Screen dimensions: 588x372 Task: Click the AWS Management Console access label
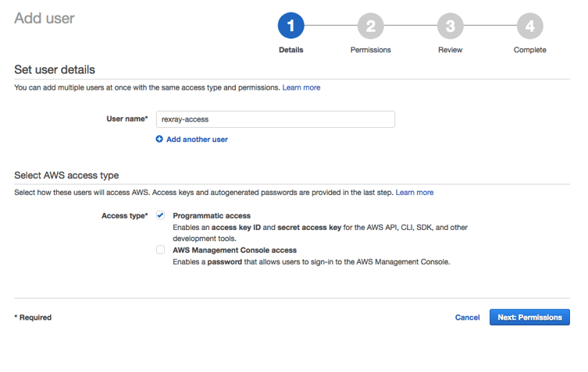[x=235, y=250]
